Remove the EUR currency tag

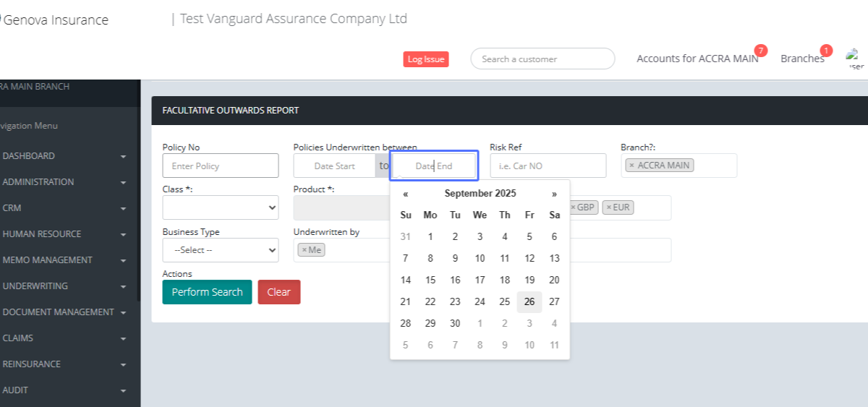(x=608, y=207)
